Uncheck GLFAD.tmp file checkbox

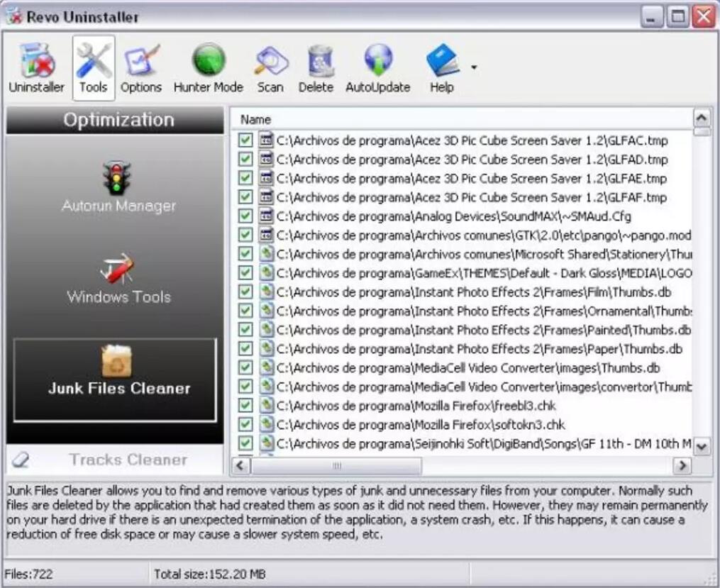[x=245, y=160]
